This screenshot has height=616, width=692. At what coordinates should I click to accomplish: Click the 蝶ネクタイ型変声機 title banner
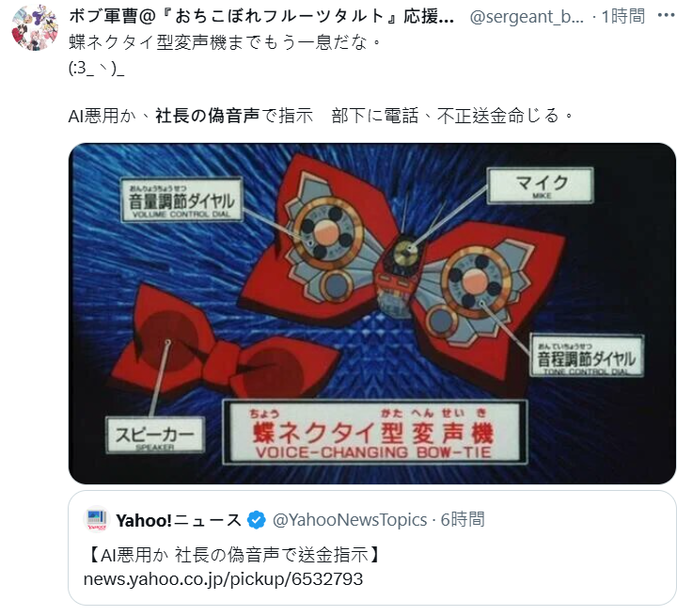[375, 432]
